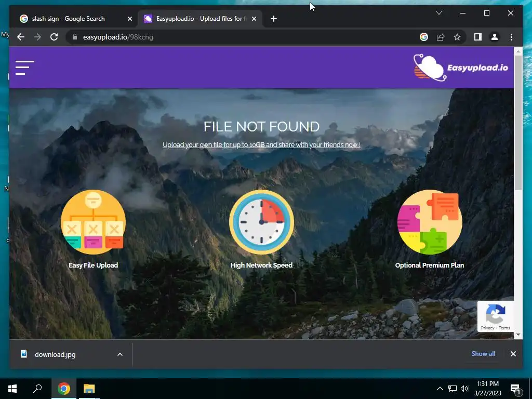532x399 pixels.
Task: Open the Easyupload hamburger menu
Action: click(x=25, y=68)
